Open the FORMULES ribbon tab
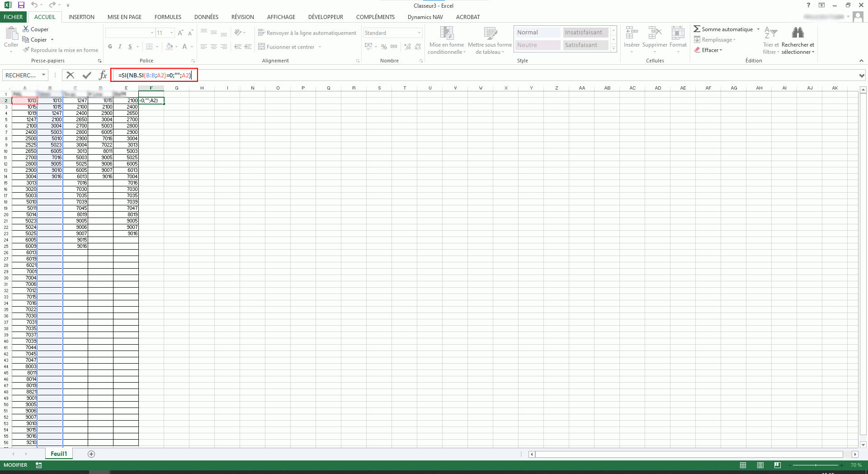Viewport: 868px width, 474px height. 168,17
